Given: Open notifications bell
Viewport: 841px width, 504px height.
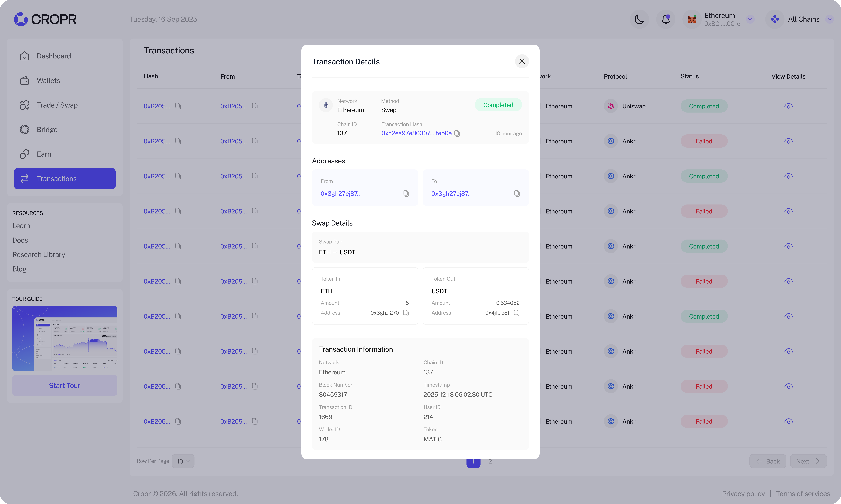Looking at the screenshot, I should pyautogui.click(x=666, y=19).
